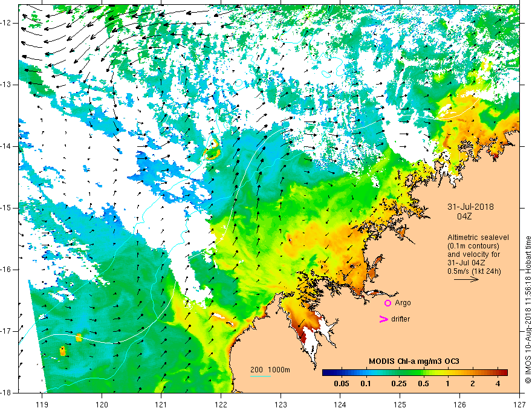The width and height of the screenshot is (532, 411).
Task: Click the 'Altimetric sealevel' caption line
Action: pyautogui.click(x=478, y=238)
